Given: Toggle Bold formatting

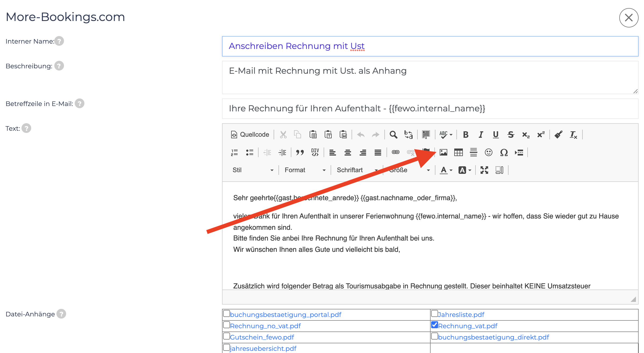Looking at the screenshot, I should (x=466, y=135).
